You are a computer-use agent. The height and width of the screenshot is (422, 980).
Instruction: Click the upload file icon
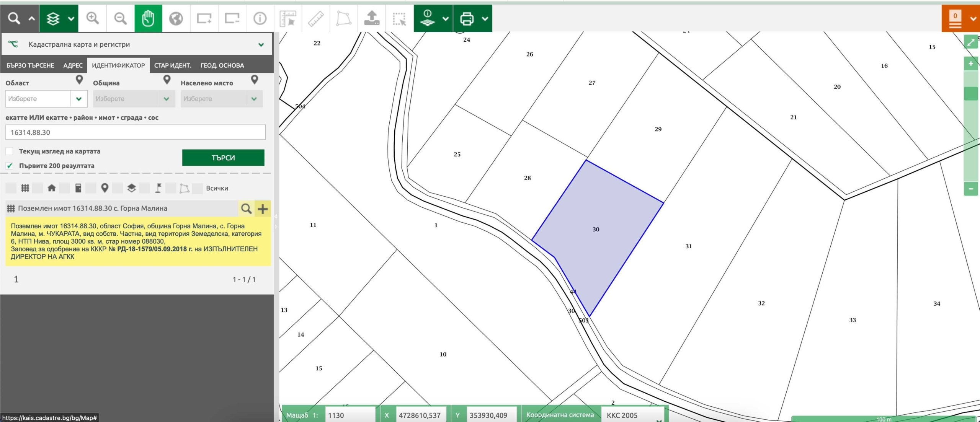pyautogui.click(x=372, y=18)
